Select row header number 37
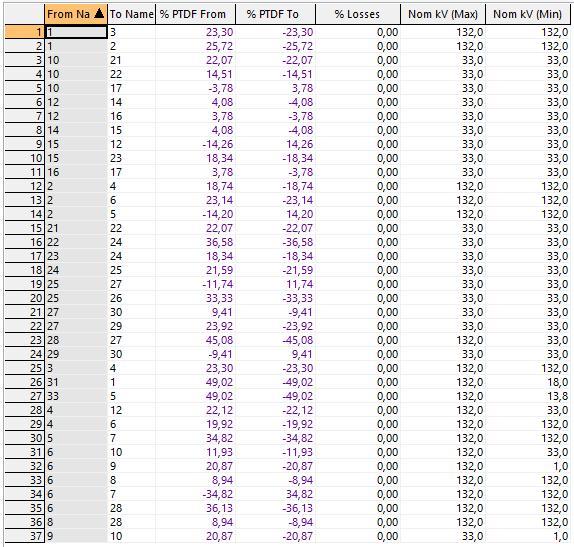 pyautogui.click(x=25, y=536)
